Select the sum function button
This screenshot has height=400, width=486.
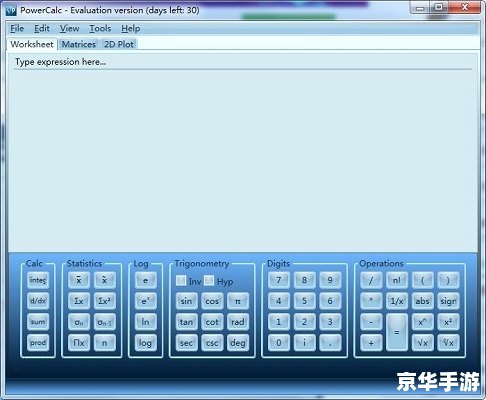(38, 322)
